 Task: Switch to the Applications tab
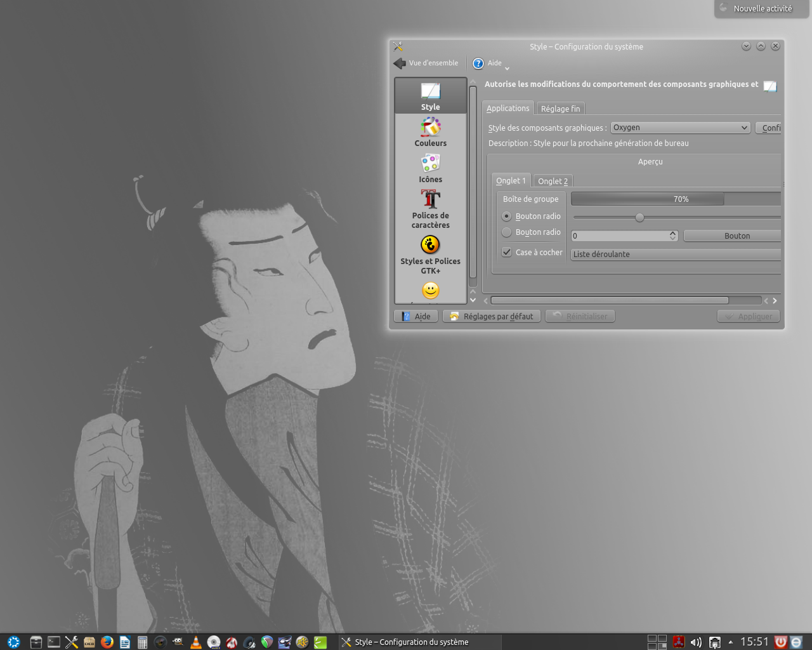(x=507, y=109)
